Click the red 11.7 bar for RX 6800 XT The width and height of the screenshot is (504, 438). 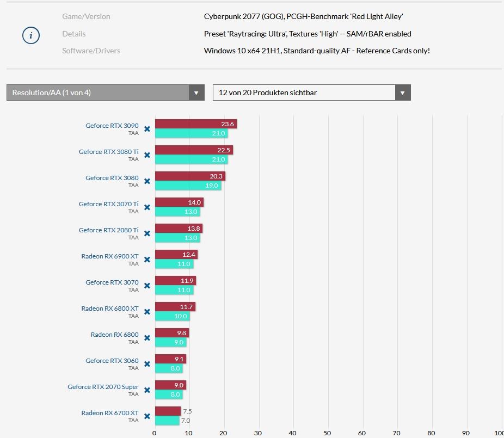tap(175, 306)
